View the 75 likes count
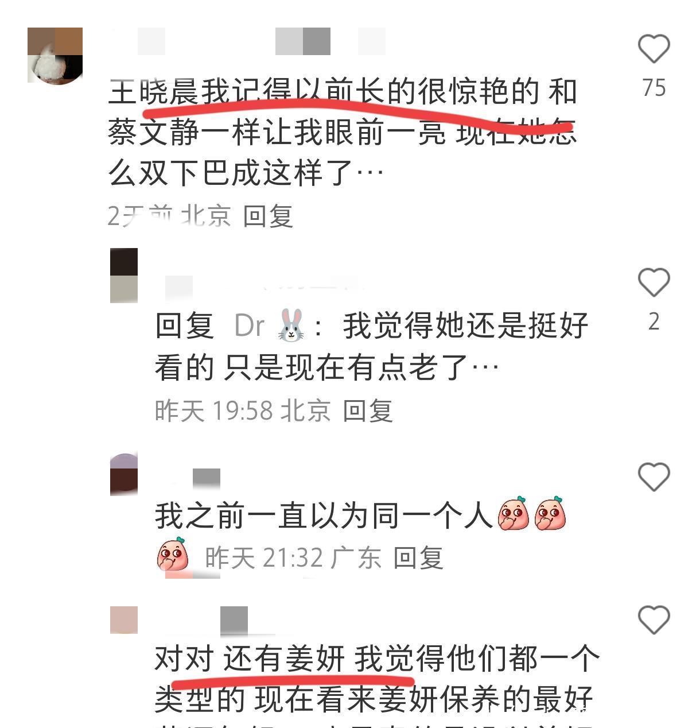700x728 pixels. pyautogui.click(x=654, y=88)
